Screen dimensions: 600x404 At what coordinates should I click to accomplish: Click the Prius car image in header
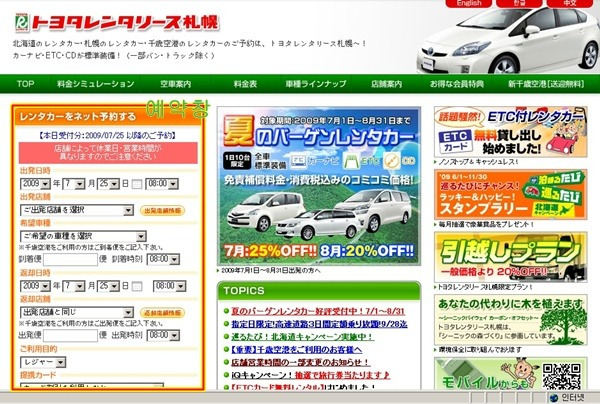(508, 41)
